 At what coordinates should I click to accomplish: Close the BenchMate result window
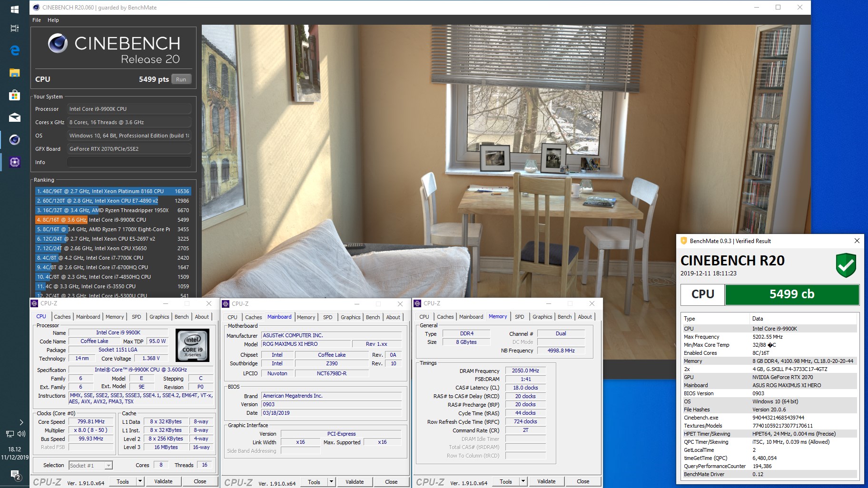click(x=857, y=241)
